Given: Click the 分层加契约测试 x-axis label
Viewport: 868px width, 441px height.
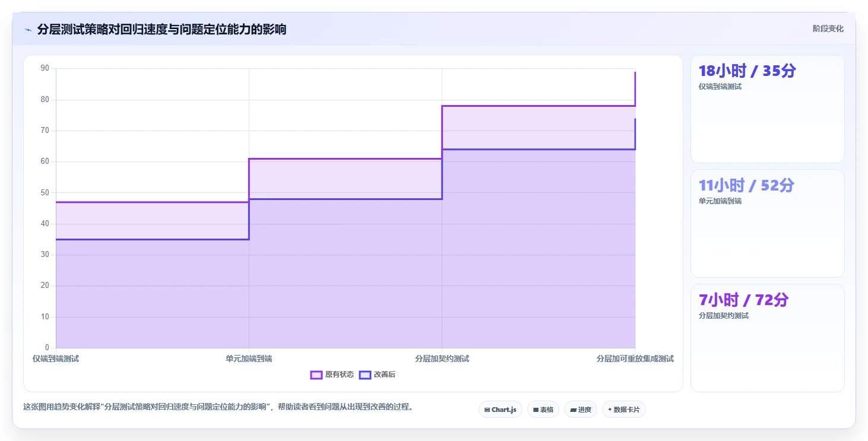Looking at the screenshot, I should coord(442,358).
